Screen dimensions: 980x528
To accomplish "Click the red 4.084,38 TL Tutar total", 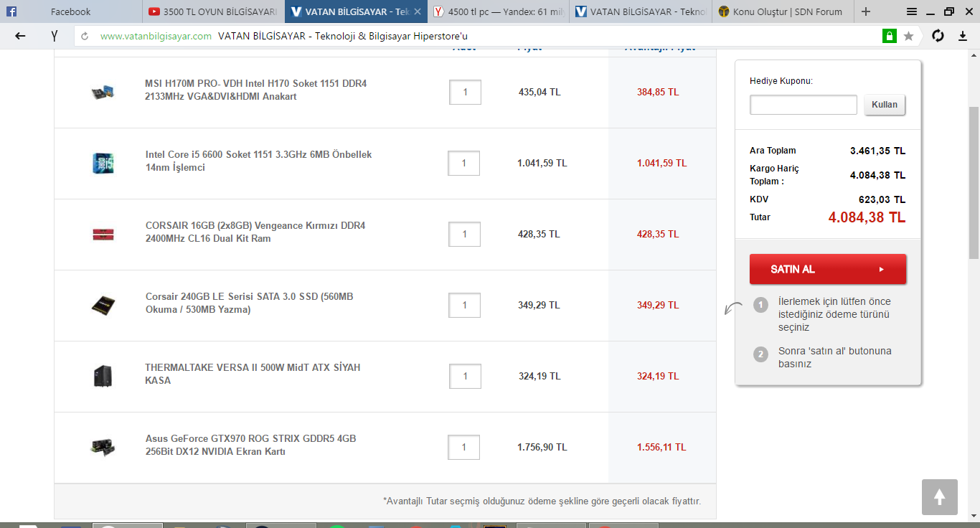I will (867, 217).
